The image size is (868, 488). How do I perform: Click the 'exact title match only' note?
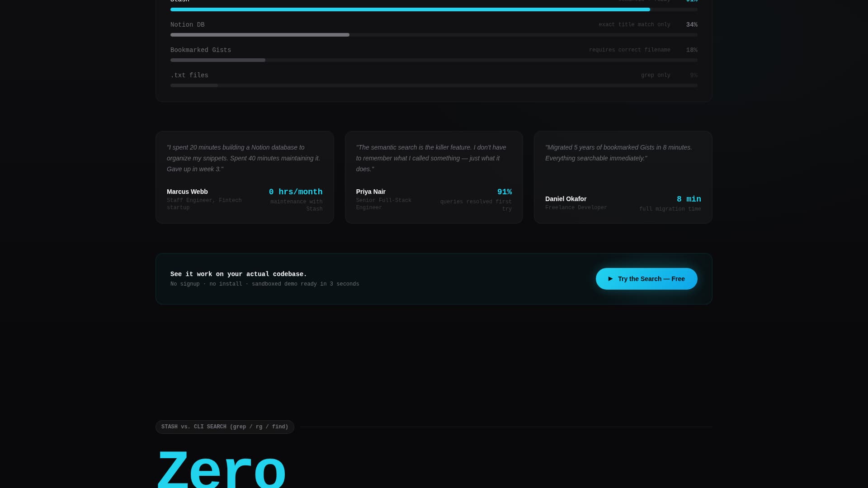click(634, 25)
